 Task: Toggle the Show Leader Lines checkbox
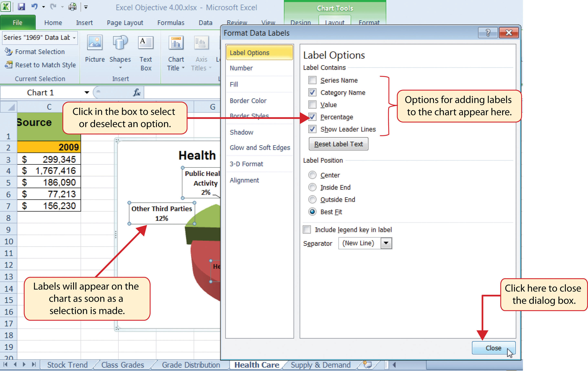click(312, 129)
